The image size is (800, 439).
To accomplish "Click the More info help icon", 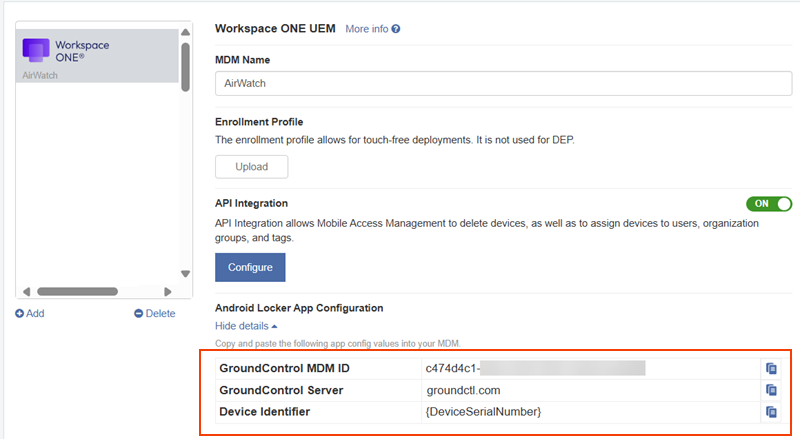I will point(396,29).
